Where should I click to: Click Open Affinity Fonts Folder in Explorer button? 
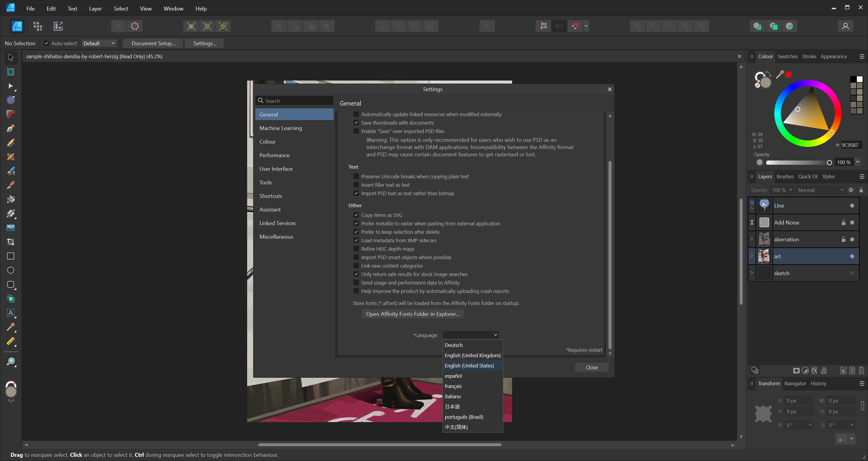pos(412,314)
